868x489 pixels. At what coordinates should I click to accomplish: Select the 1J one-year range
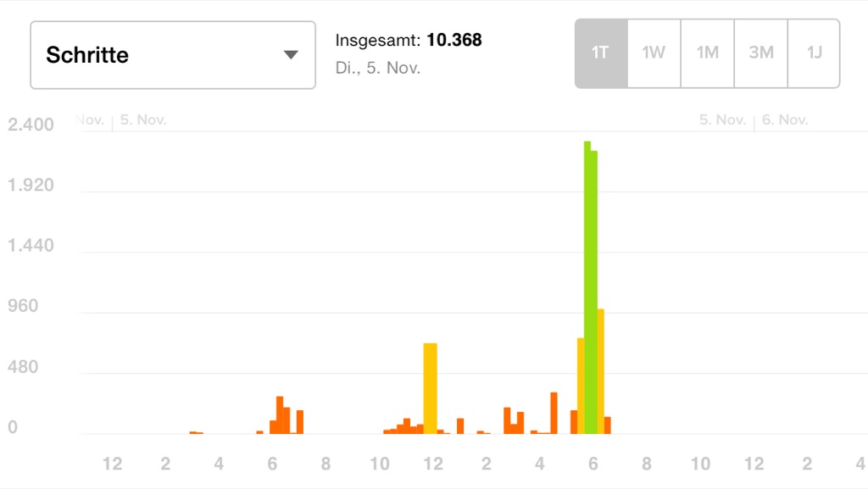(814, 53)
